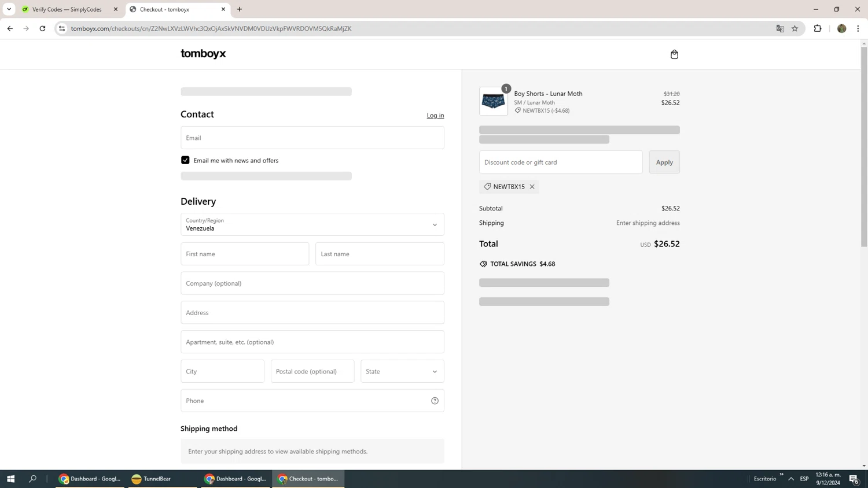Bookmark this page with the star icon
This screenshot has width=868, height=488.
click(x=795, y=28)
